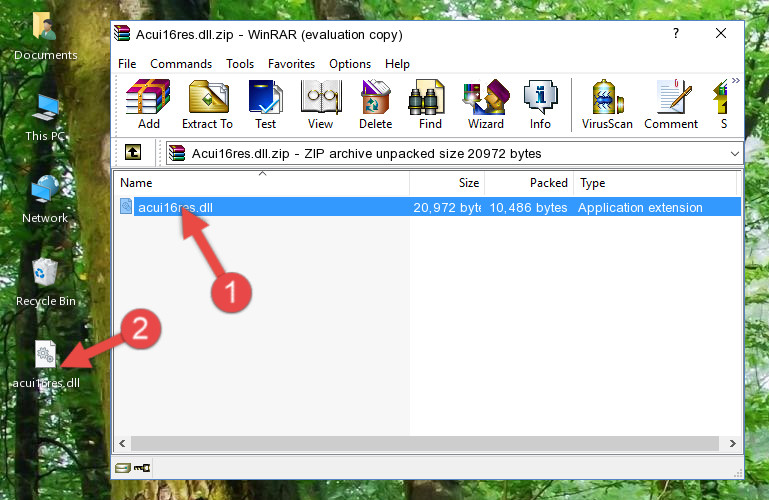Viewport: 769px width, 500px height.
Task: Click the Application extension type cell
Action: click(640, 207)
